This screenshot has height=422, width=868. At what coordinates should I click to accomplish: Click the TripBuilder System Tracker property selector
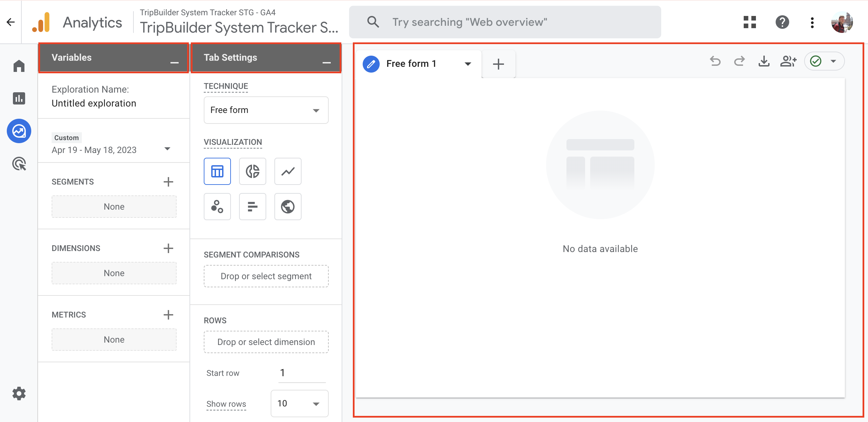coord(239,22)
